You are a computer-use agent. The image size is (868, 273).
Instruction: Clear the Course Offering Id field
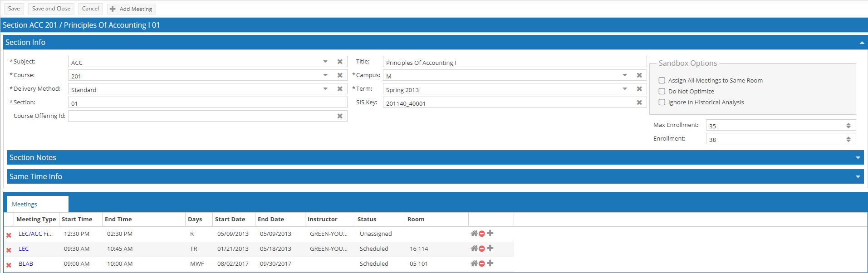(x=340, y=116)
